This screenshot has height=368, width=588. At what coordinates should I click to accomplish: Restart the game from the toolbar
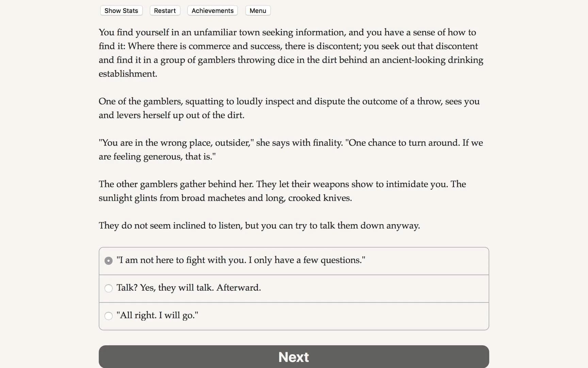point(165,11)
